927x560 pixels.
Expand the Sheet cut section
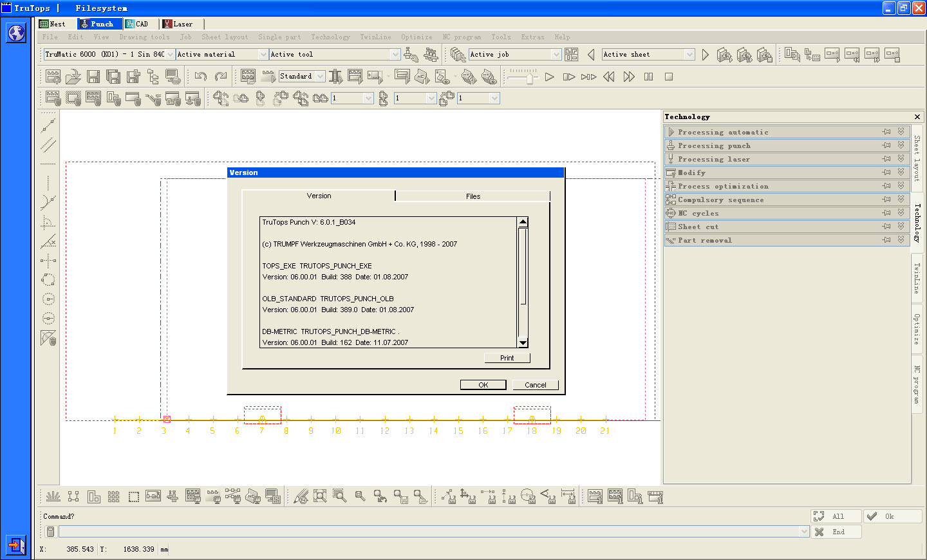pyautogui.click(x=901, y=226)
